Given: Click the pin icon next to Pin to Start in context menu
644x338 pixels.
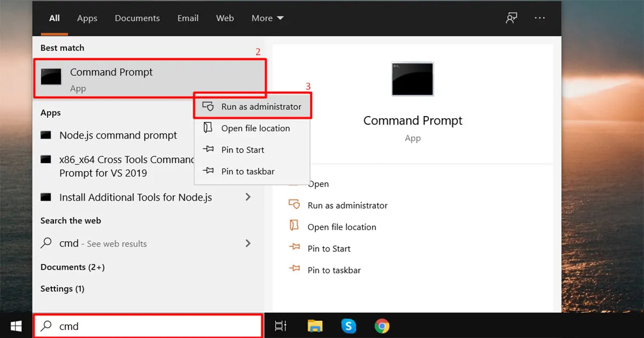Looking at the screenshot, I should [x=208, y=150].
